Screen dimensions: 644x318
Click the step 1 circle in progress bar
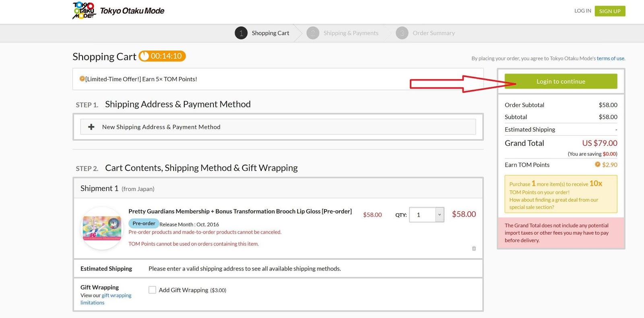pyautogui.click(x=241, y=33)
